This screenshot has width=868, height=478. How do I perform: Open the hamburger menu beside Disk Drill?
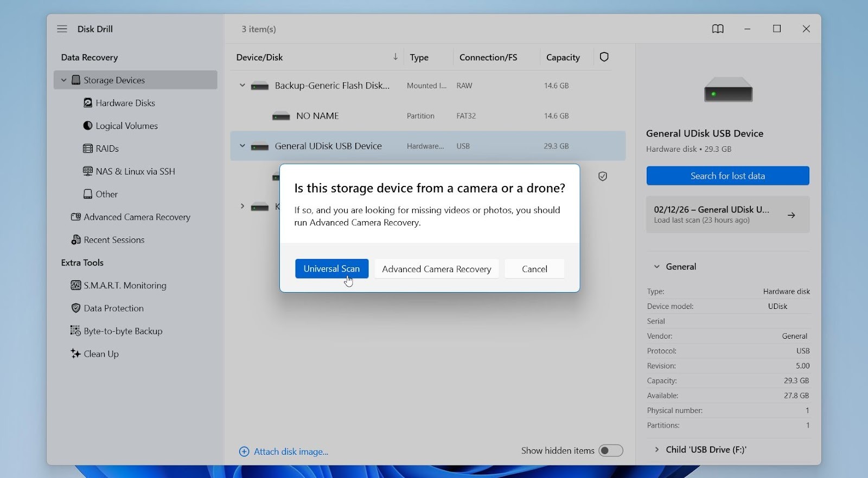pos(62,29)
